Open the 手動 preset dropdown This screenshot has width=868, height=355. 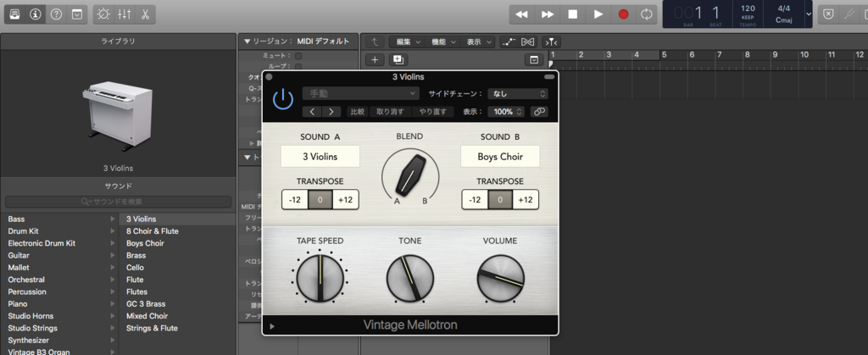coord(361,94)
